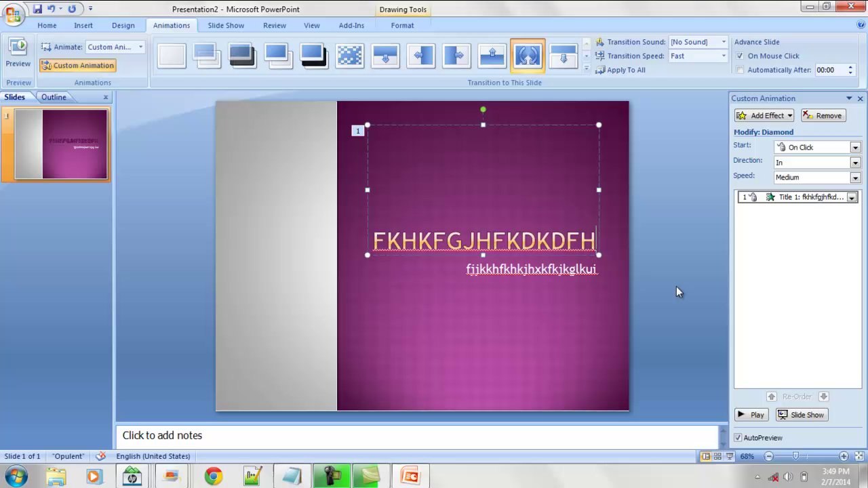The image size is (868, 488).
Task: Customize Quick Access Toolbar dropdown
Action: [90, 9]
